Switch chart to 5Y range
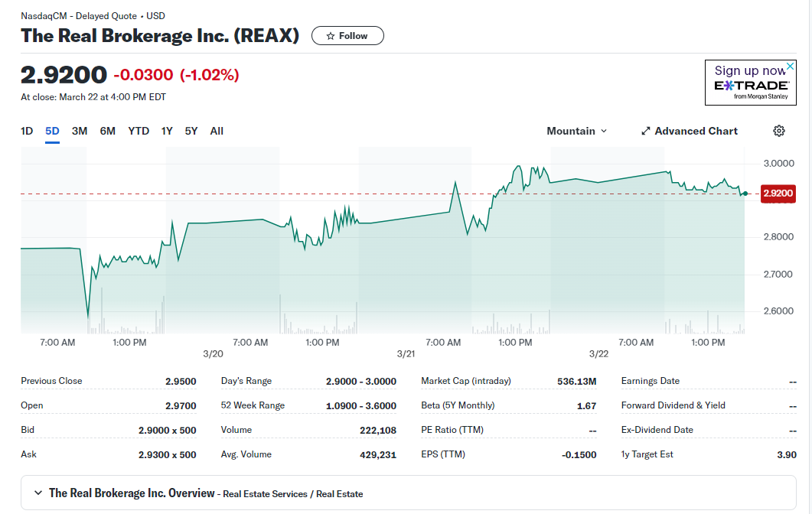 click(191, 131)
